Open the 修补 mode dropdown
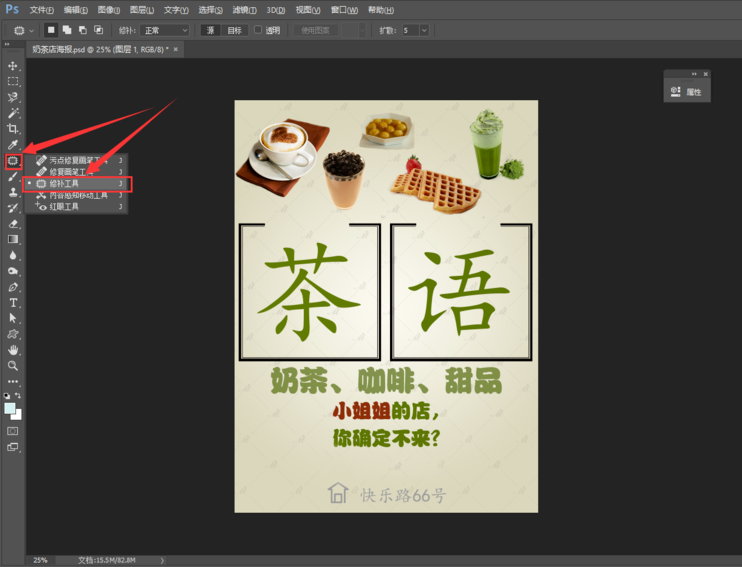Image resolution: width=742 pixels, height=567 pixels. point(164,30)
